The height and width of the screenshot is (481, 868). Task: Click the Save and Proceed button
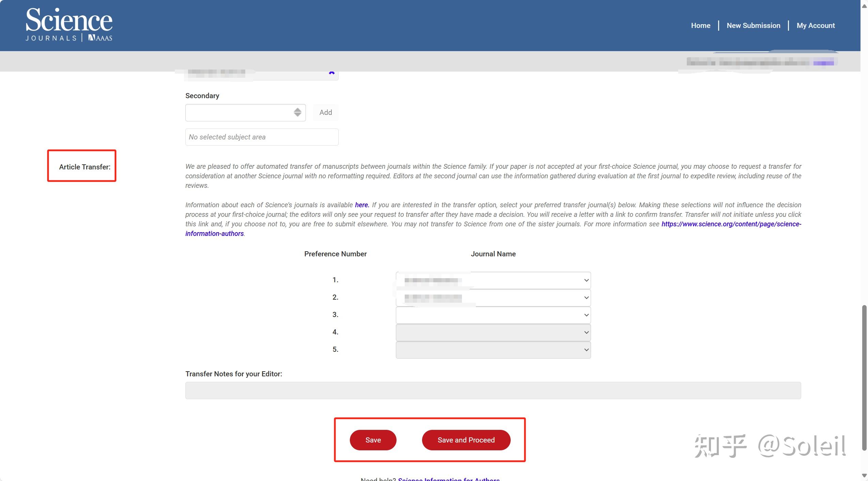[466, 440]
